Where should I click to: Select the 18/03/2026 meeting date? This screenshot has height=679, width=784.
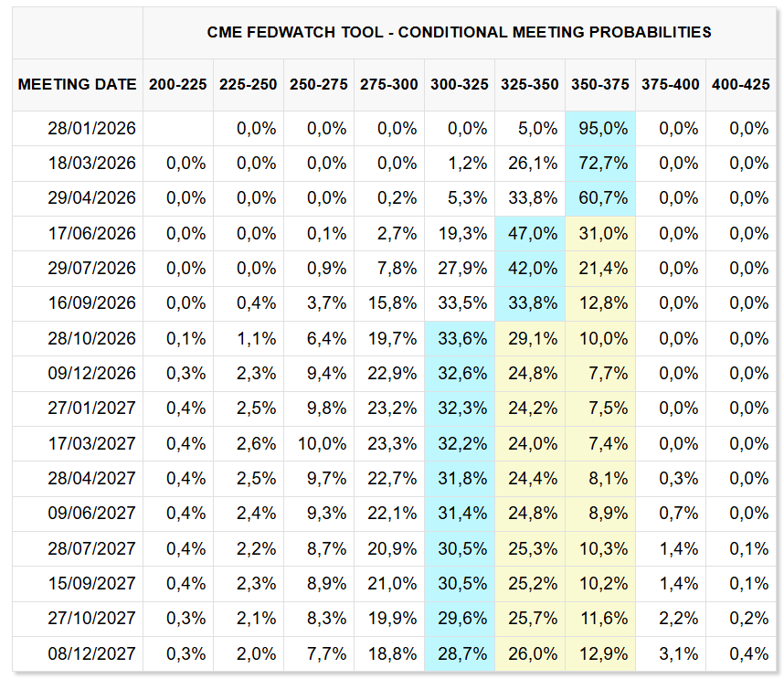pyautogui.click(x=91, y=164)
